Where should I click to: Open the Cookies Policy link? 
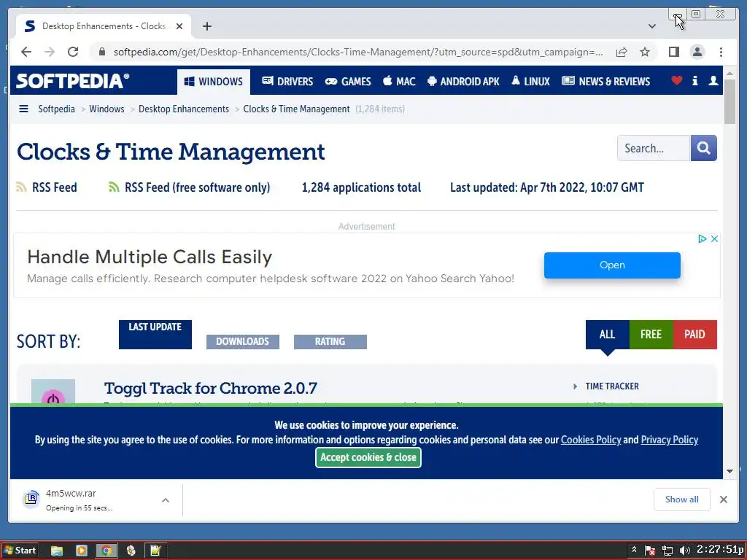591,440
